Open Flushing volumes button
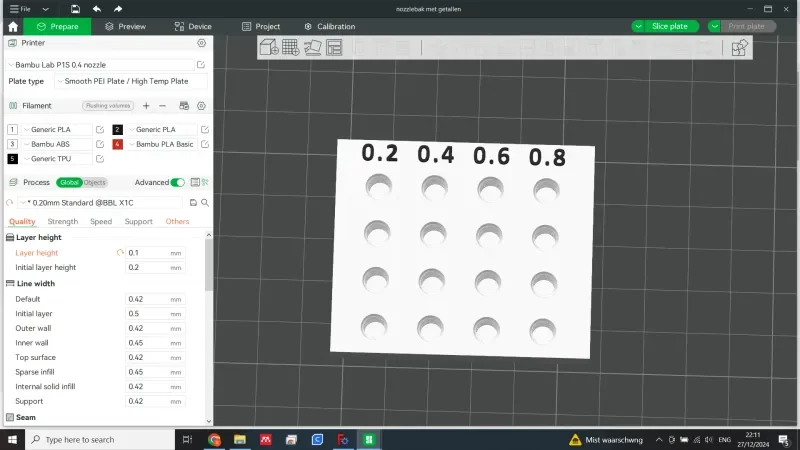This screenshot has height=450, width=800. [108, 106]
